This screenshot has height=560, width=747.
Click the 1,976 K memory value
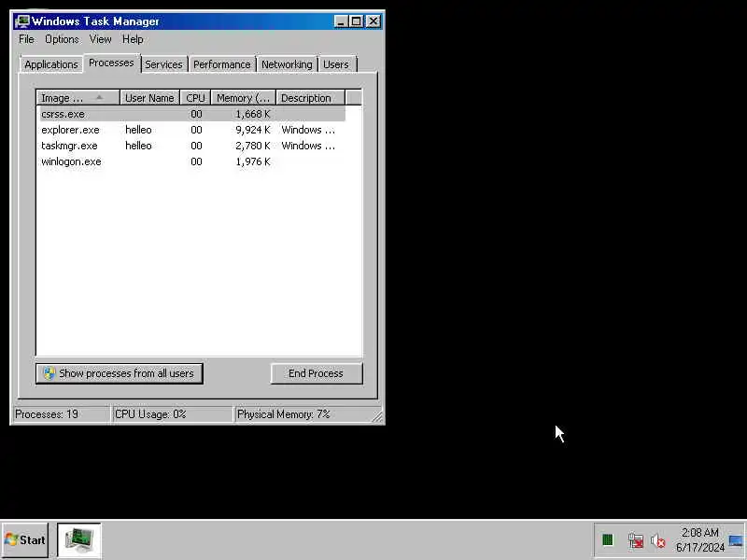253,161
